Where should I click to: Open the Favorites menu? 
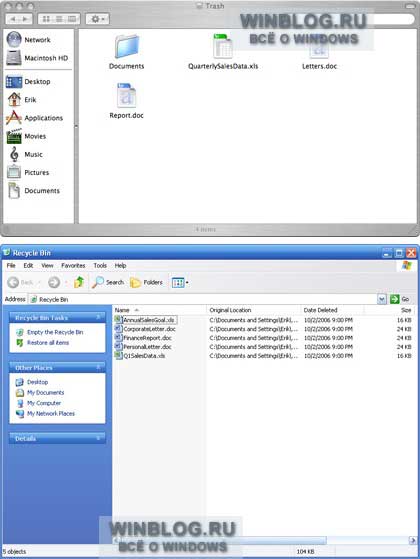click(73, 266)
